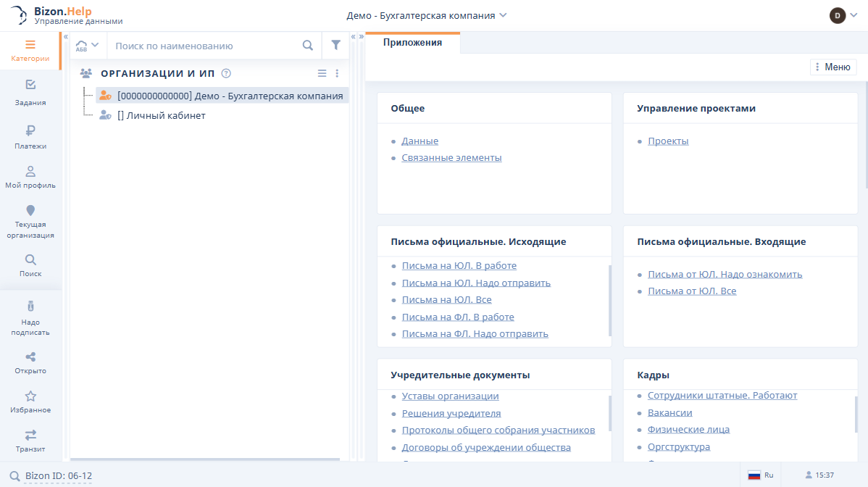
Task: Open the filter funnel icon
Action: pos(335,46)
